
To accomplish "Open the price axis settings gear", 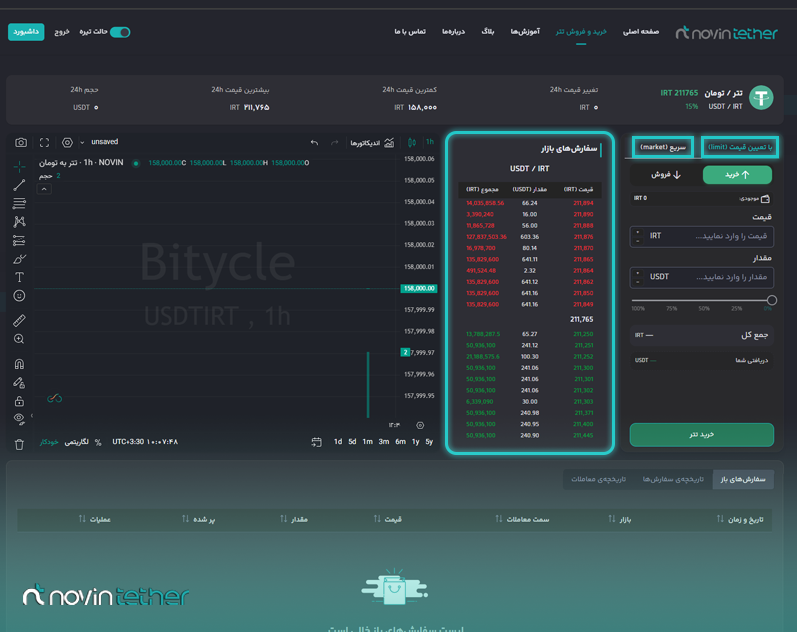I will point(420,425).
